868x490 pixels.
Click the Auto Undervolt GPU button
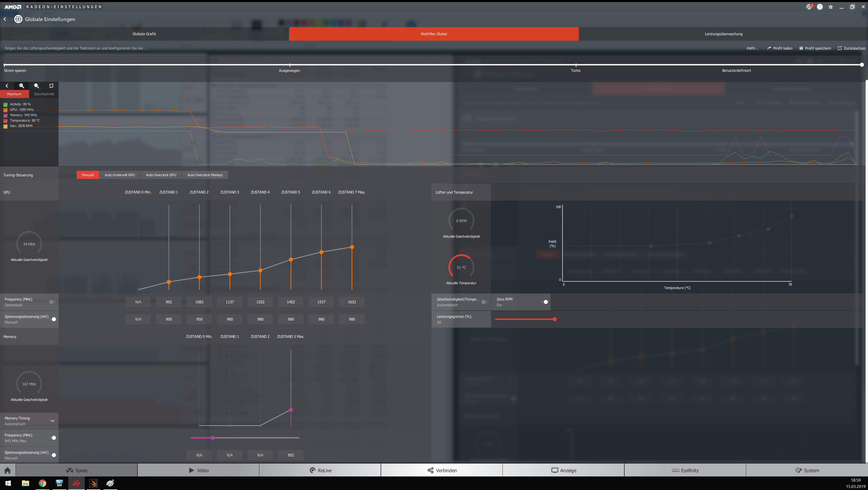120,175
